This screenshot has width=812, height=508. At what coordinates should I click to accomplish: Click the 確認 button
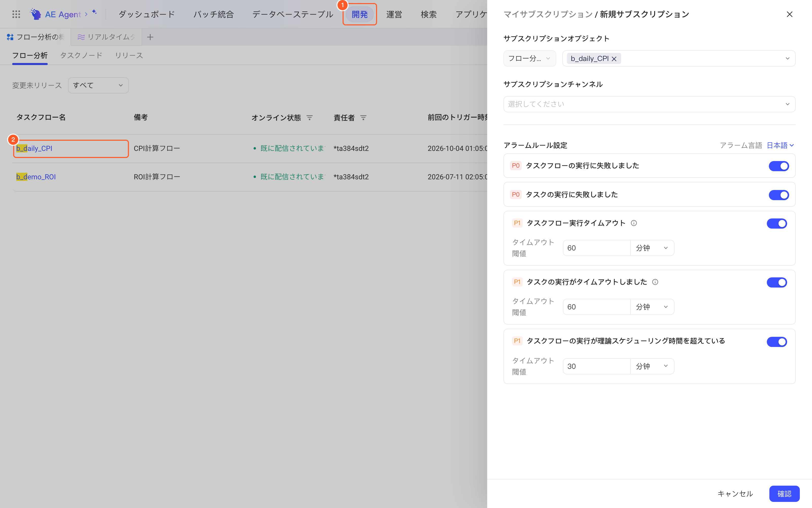click(x=784, y=494)
